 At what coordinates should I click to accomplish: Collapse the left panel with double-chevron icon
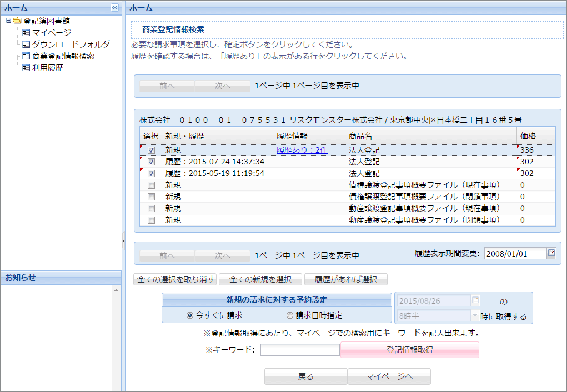point(114,8)
